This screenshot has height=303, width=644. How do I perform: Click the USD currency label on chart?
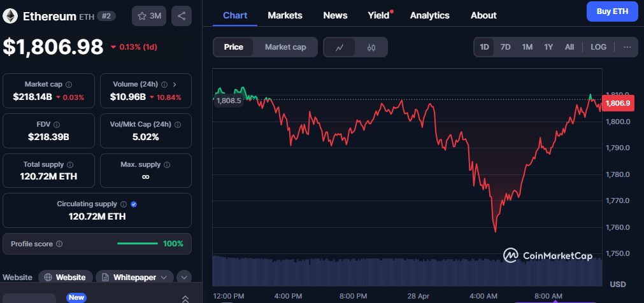618,285
